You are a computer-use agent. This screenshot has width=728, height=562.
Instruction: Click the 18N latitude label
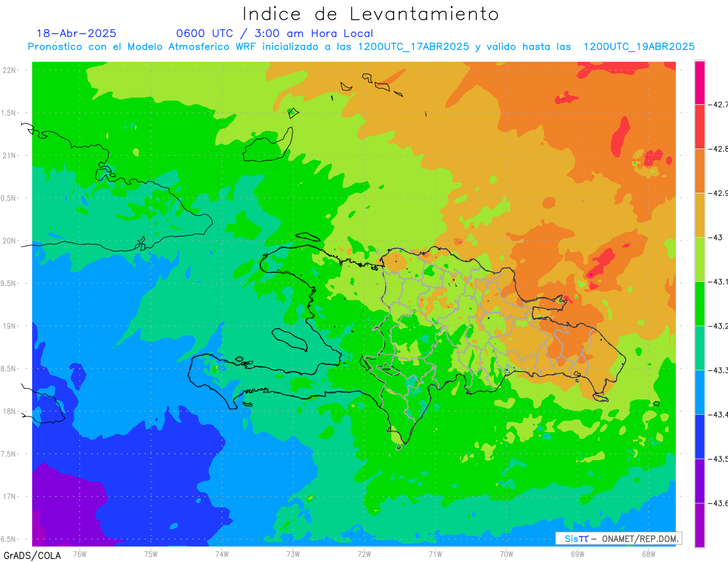coord(10,411)
